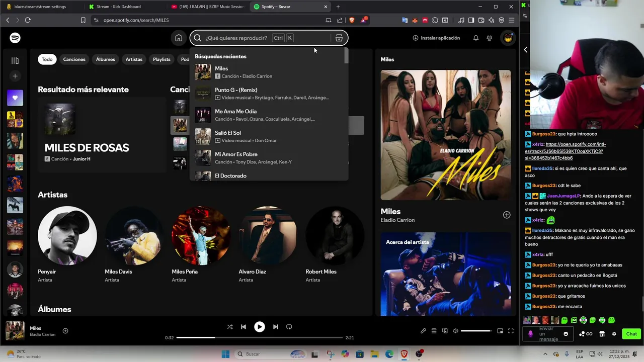
Task: Filter results by Playlists
Action: click(162, 59)
